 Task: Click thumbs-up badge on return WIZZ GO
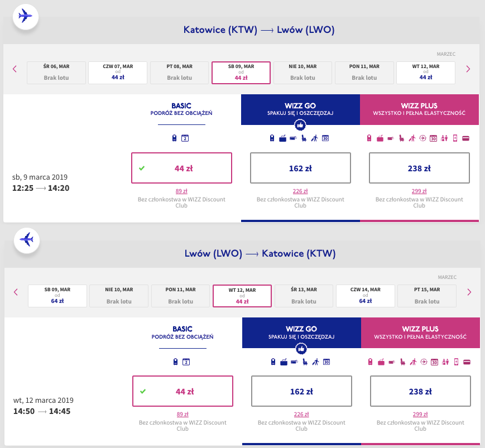301,349
